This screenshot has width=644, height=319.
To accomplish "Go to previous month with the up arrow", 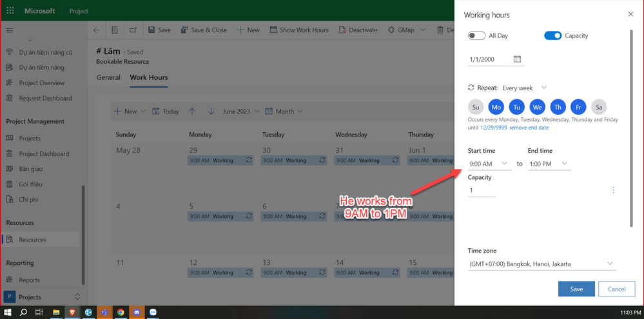I will pos(192,111).
